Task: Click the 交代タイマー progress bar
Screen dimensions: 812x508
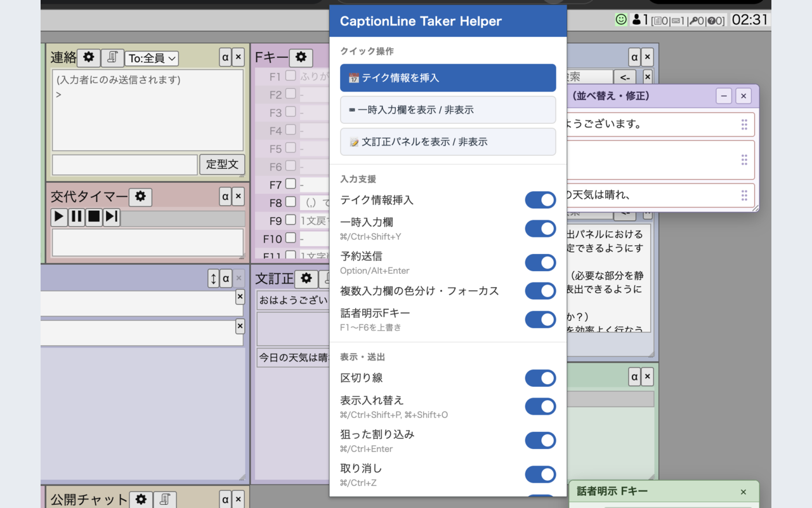Action: click(183, 218)
